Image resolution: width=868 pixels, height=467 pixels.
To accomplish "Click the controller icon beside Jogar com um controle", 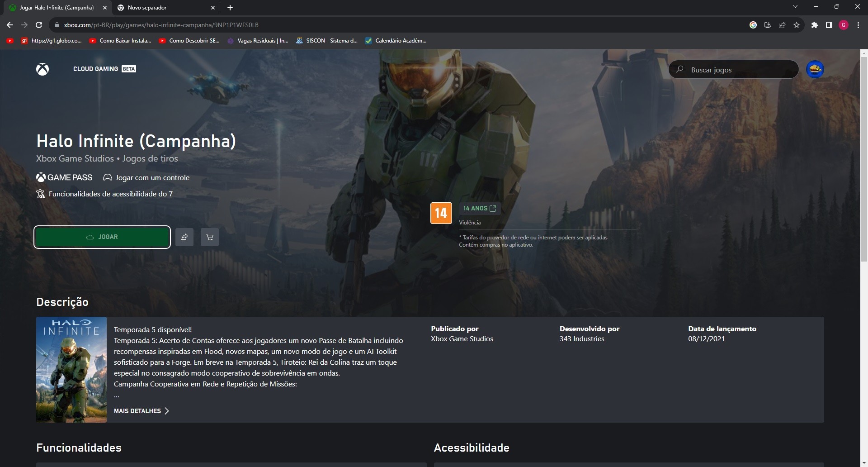I will (x=108, y=178).
